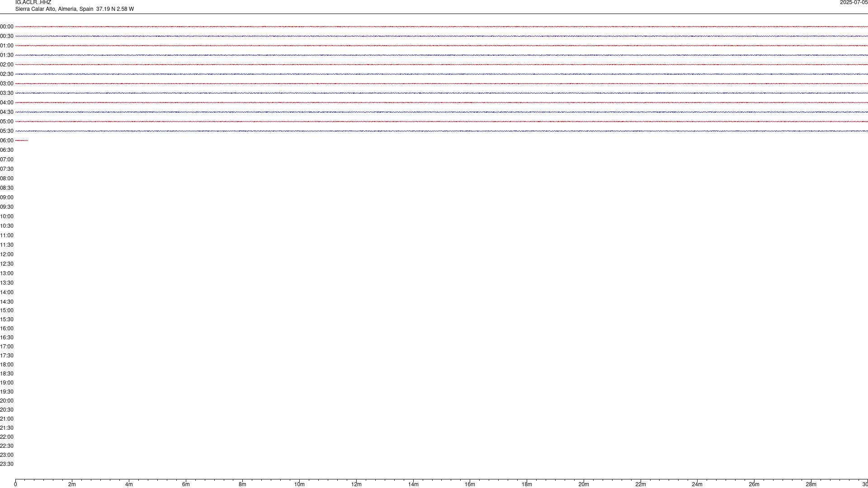Select the 01:30 time row label
This screenshot has height=488, width=868.
[7, 55]
